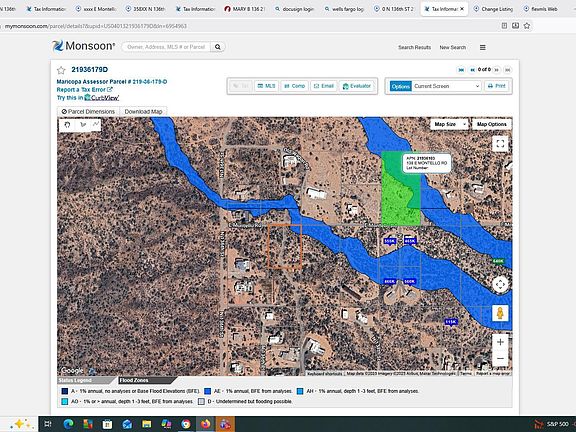This screenshot has width=576, height=432.
Task: Focus the Owner, Address, MLS search field
Action: tap(166, 47)
